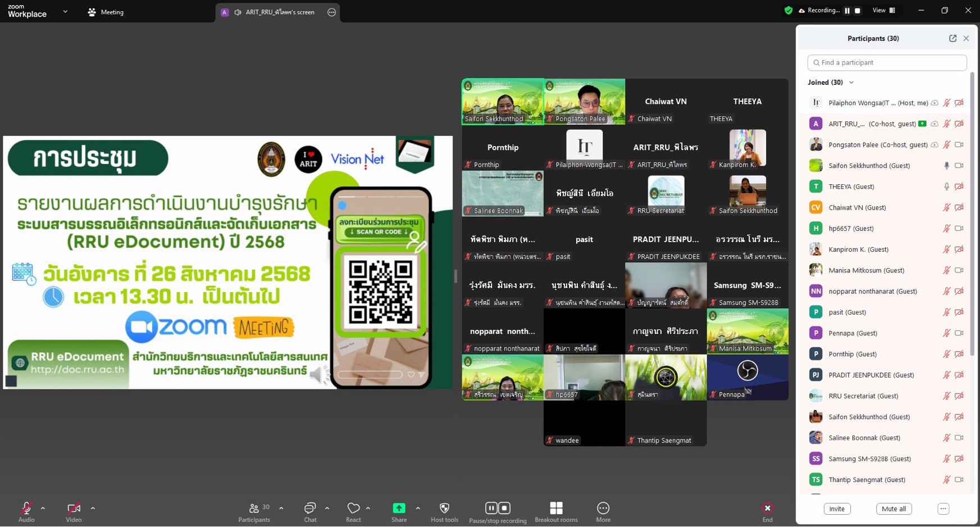Click the hp6657 video thumbnail

tap(584, 377)
